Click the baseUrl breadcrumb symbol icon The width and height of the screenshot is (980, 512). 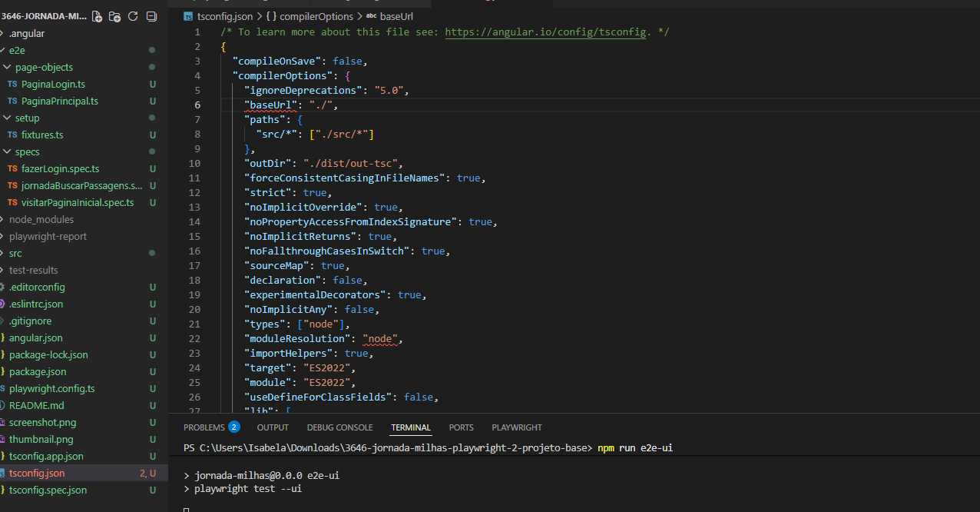tap(371, 16)
